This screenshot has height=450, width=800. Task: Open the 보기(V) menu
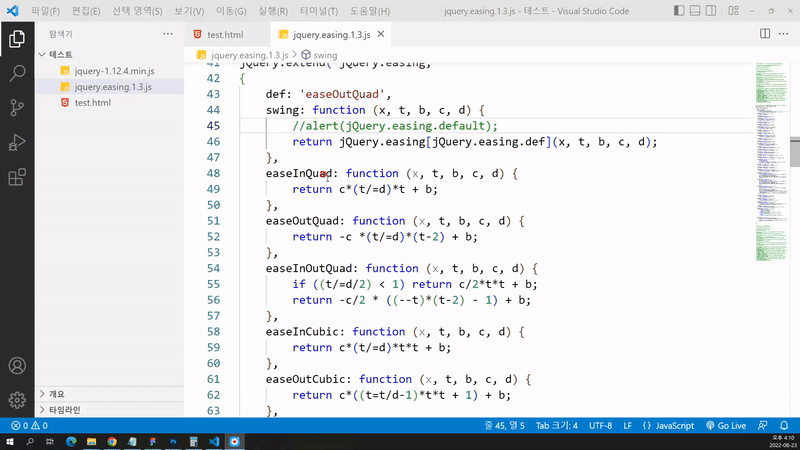tap(189, 11)
